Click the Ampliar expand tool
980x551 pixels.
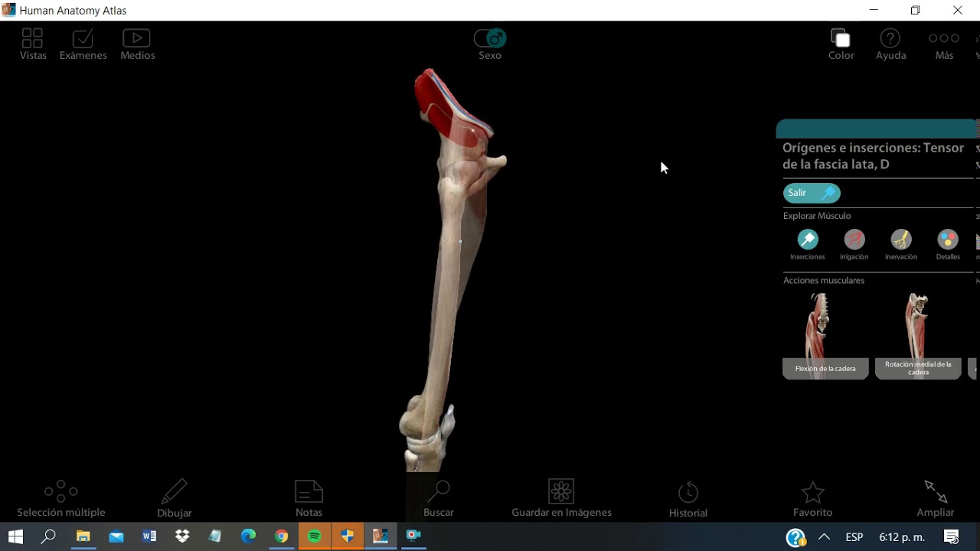tap(936, 499)
